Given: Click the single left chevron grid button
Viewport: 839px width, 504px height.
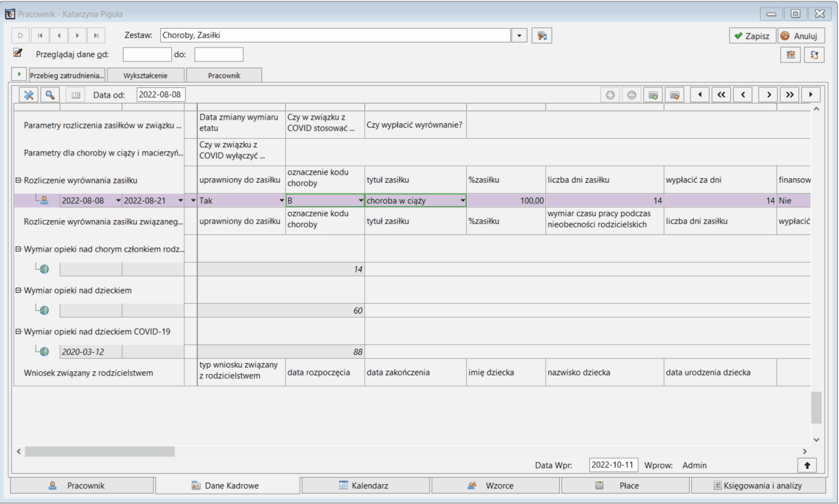Looking at the screenshot, I should 743,95.
